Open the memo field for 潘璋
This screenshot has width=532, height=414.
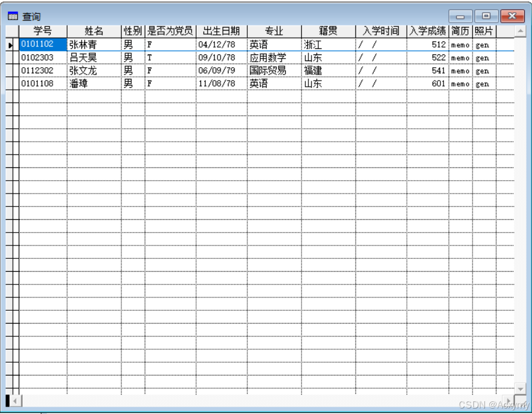pos(461,84)
